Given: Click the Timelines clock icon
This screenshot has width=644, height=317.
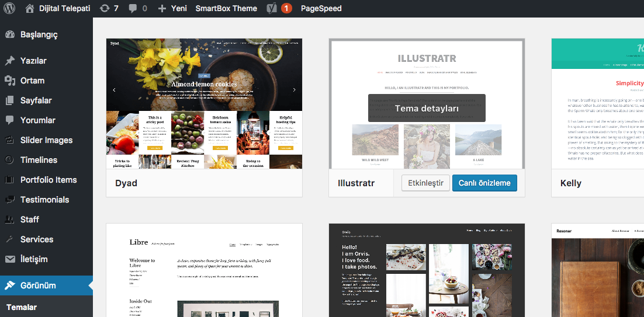Looking at the screenshot, I should click(x=10, y=160).
